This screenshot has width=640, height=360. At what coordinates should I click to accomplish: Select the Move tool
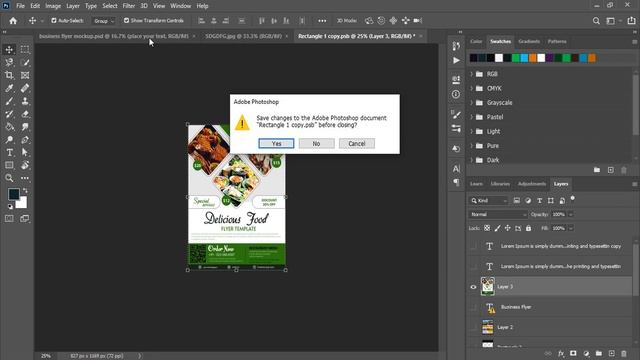(9, 49)
